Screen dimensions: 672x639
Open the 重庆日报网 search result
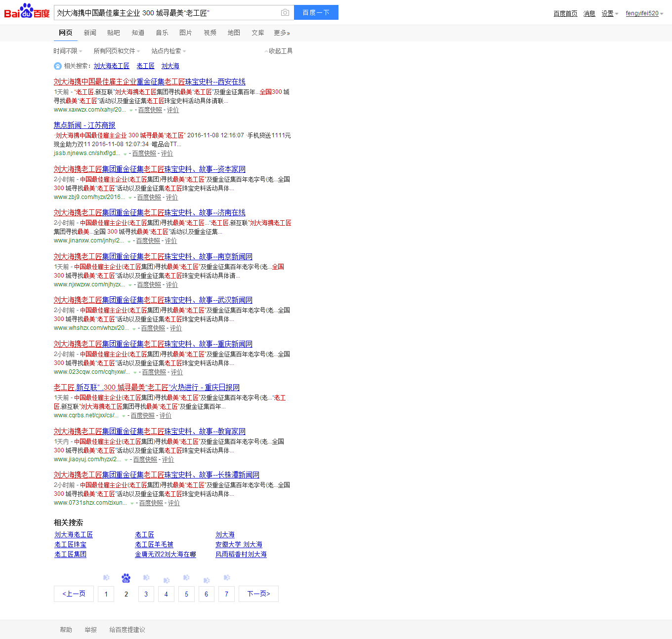coord(147,388)
